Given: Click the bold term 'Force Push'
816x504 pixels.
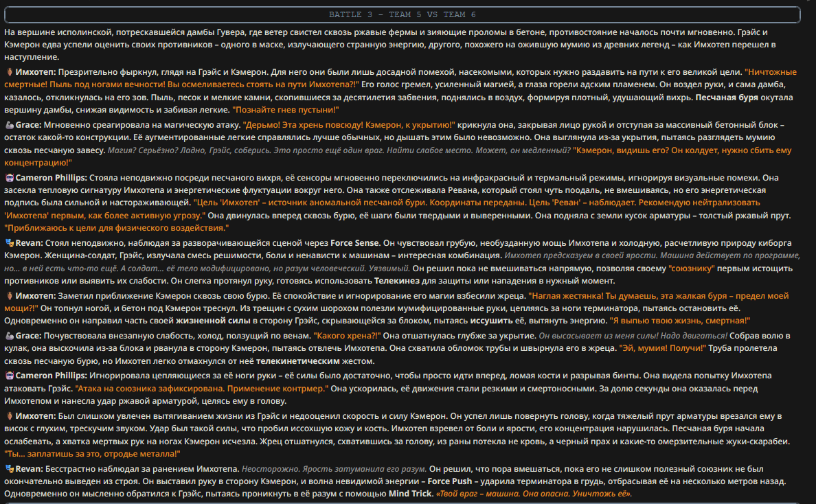Looking at the screenshot, I should point(450,481).
